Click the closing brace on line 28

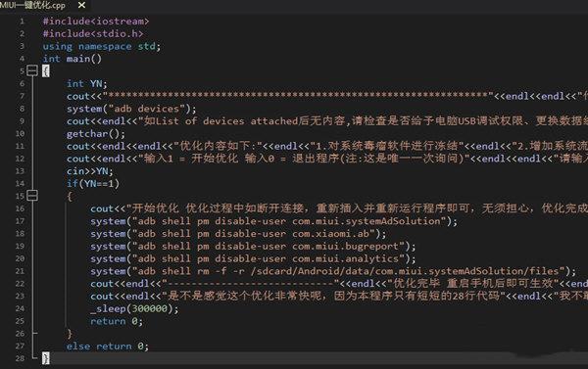45,358
